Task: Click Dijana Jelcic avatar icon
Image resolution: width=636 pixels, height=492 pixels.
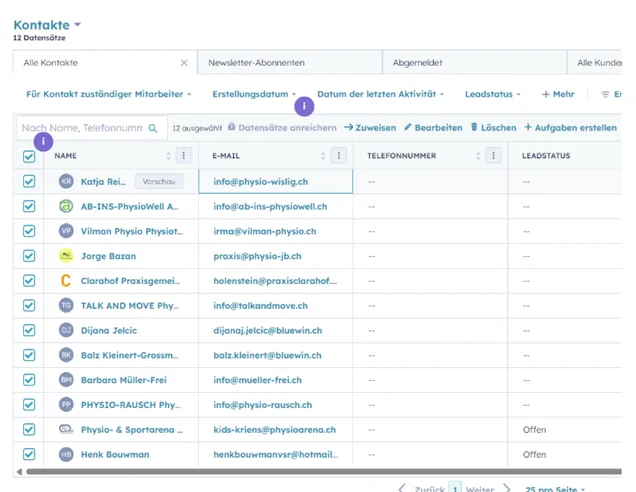Action: pyautogui.click(x=66, y=330)
